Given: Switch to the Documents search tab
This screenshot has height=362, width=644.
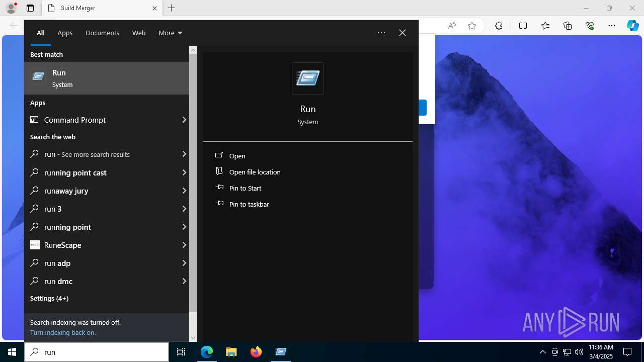Looking at the screenshot, I should tap(102, 33).
